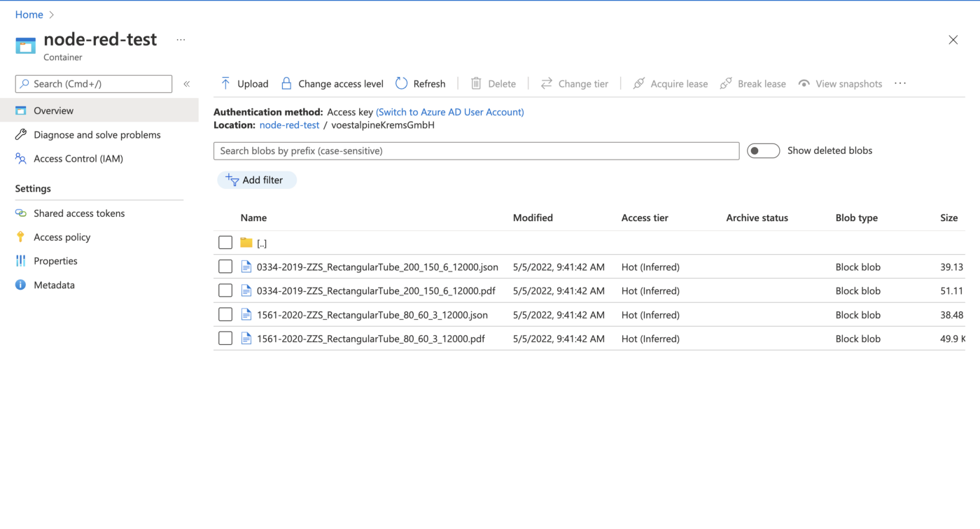Refresh the blob list
Image resolution: width=980 pixels, height=529 pixels.
pyautogui.click(x=421, y=83)
